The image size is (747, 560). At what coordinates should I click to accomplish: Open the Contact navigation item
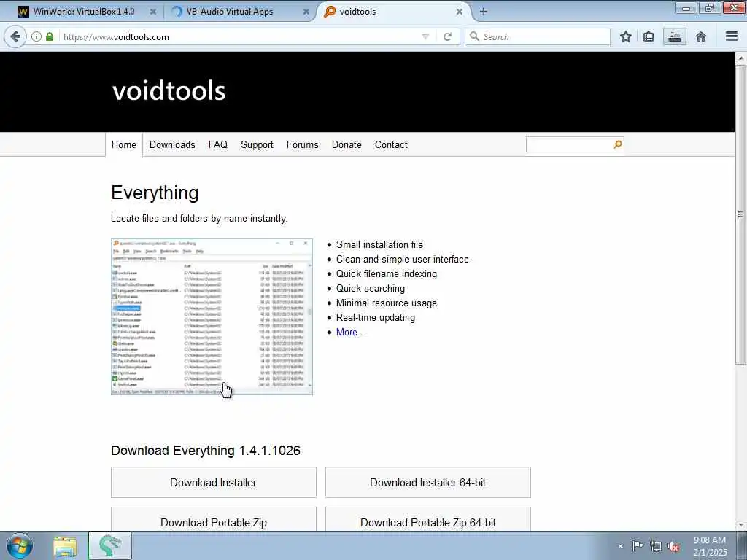point(391,145)
